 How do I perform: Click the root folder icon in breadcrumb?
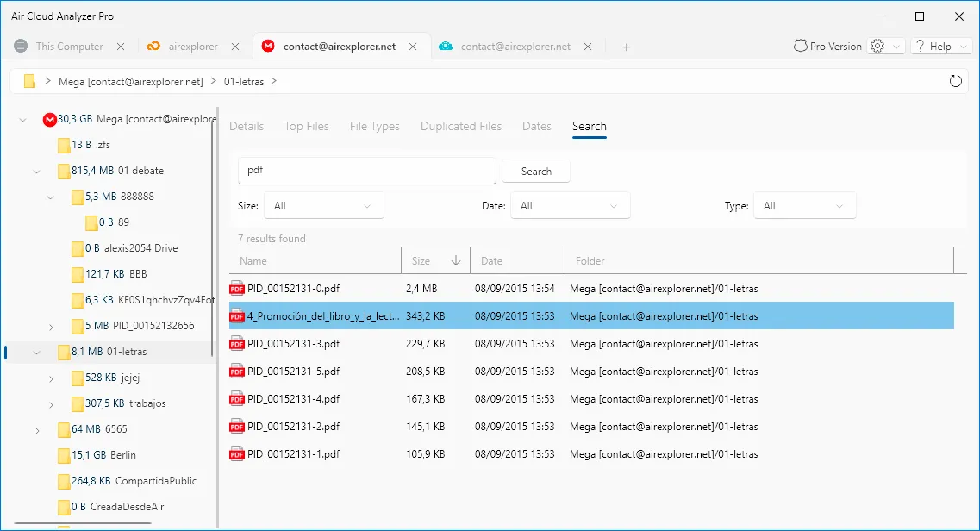click(28, 81)
